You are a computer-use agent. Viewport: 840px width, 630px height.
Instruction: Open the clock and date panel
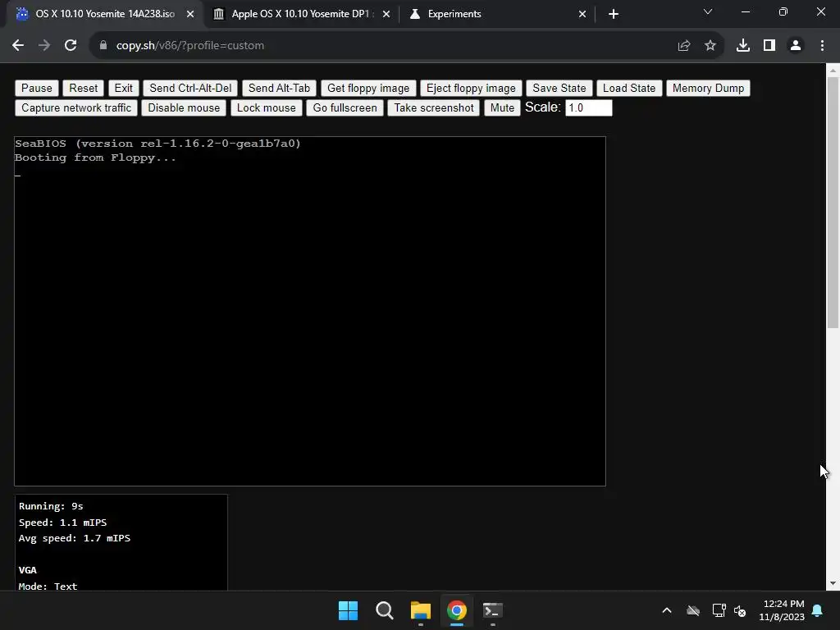point(782,610)
